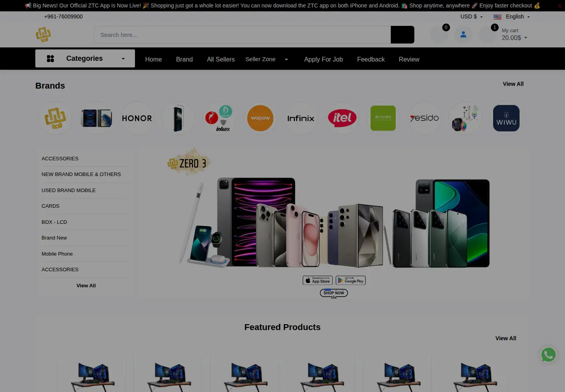Click View All next to Brands
The width and height of the screenshot is (565, 392).
tap(513, 84)
